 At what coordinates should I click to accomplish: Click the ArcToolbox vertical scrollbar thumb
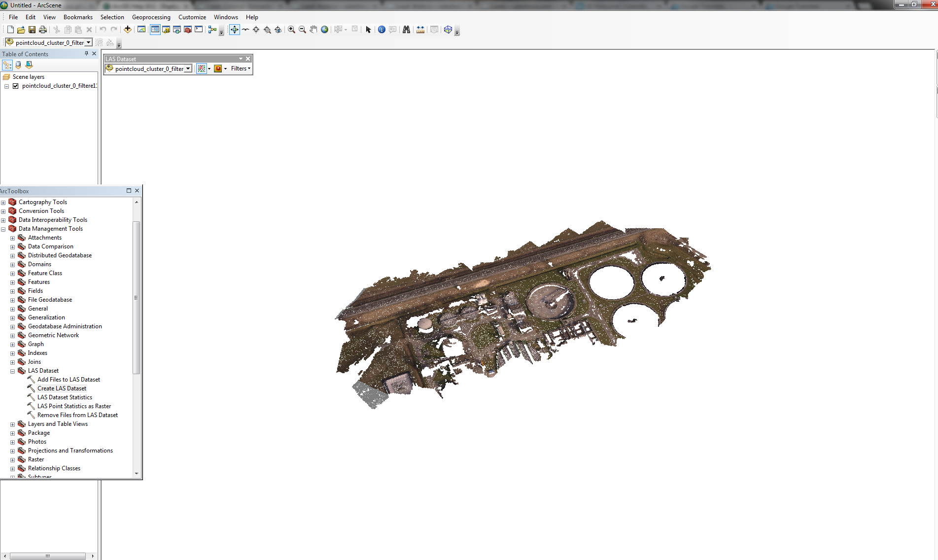pyautogui.click(x=137, y=298)
